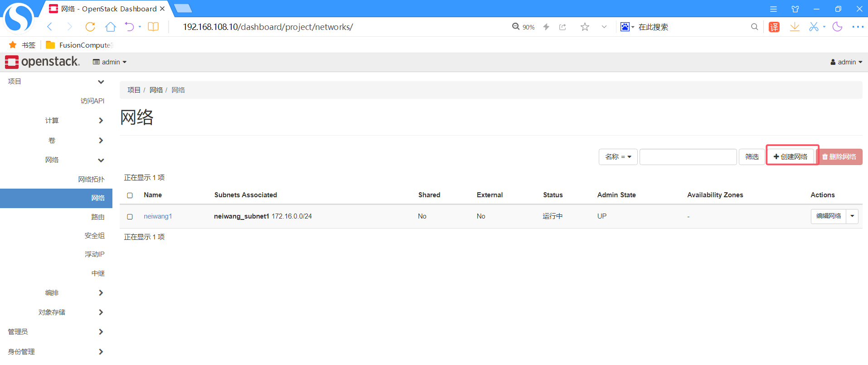Open the admin user menu
The image size is (868, 365).
[846, 62]
